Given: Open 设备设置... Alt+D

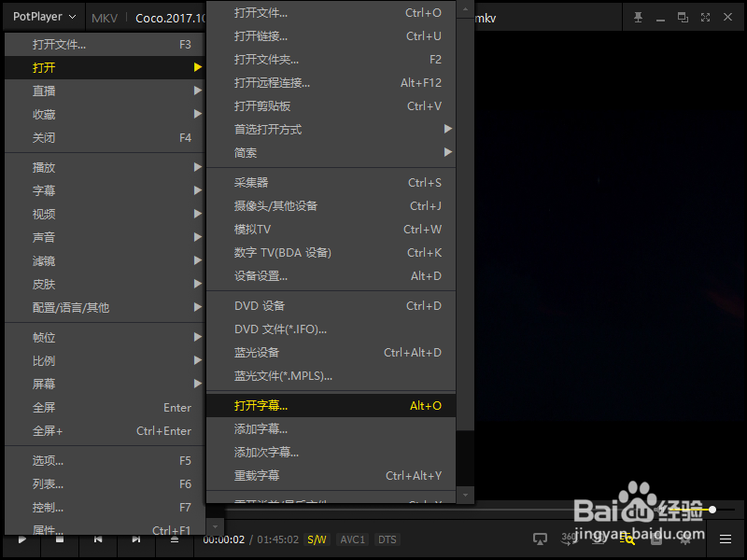Looking at the screenshot, I should click(x=331, y=275).
